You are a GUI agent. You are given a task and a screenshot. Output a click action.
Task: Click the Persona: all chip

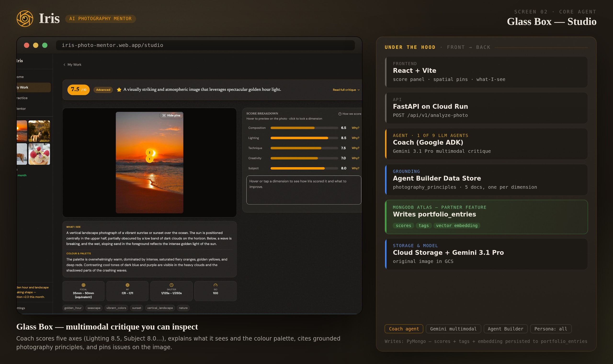551,329
